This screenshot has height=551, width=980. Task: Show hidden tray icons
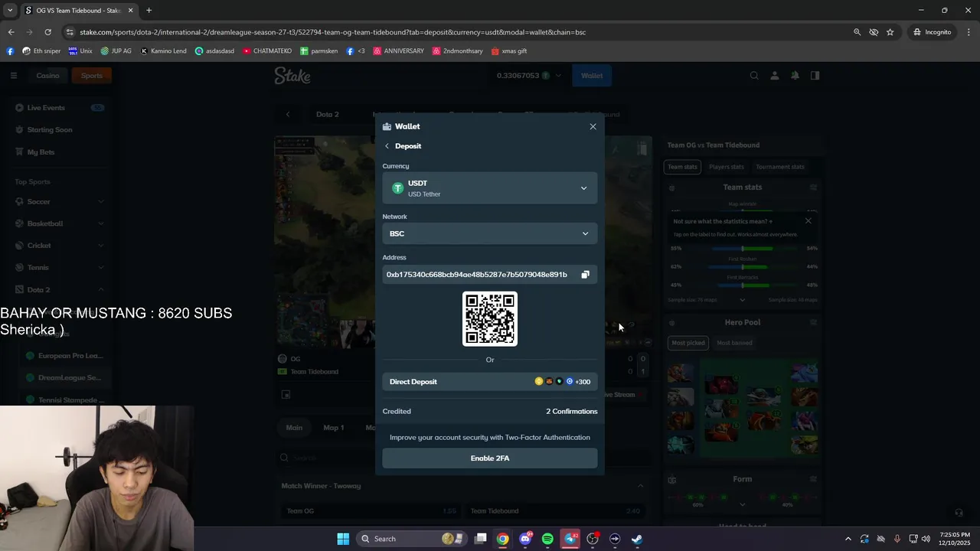(x=848, y=539)
